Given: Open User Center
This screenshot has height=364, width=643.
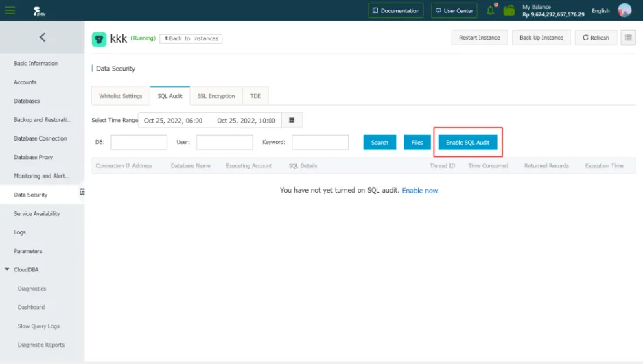Looking at the screenshot, I should pyautogui.click(x=454, y=11).
